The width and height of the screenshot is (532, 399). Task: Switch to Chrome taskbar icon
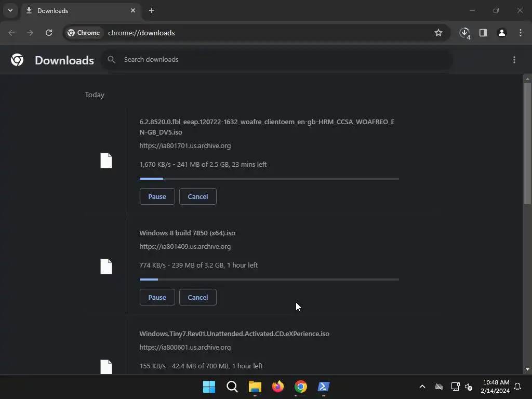point(301,387)
